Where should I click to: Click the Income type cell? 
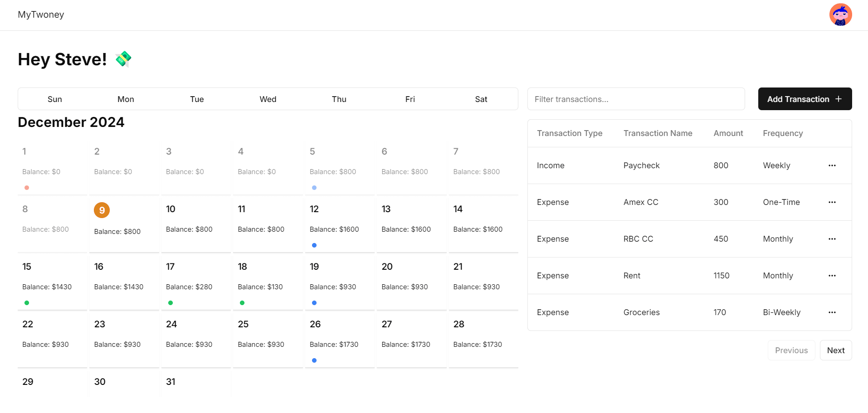(551, 165)
